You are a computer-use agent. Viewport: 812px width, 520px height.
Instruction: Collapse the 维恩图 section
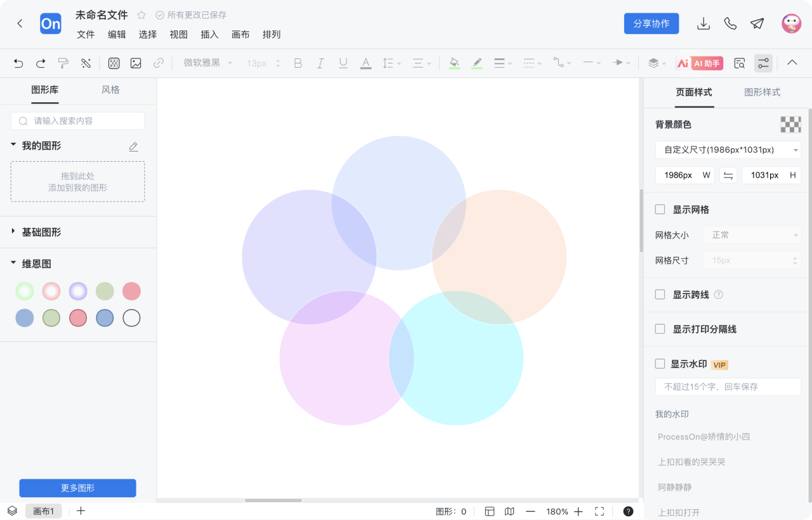point(13,264)
